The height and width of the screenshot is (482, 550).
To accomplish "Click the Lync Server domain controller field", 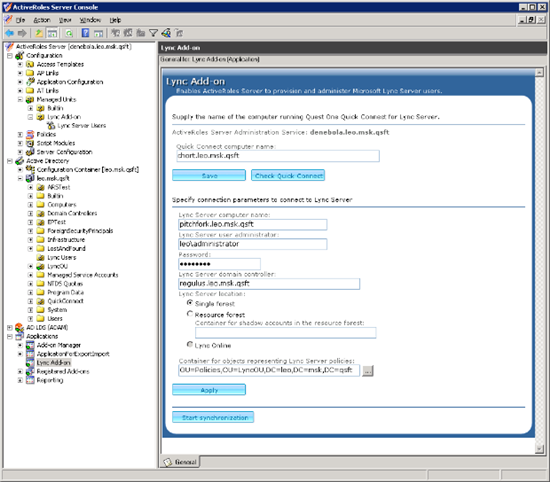I will (x=269, y=283).
